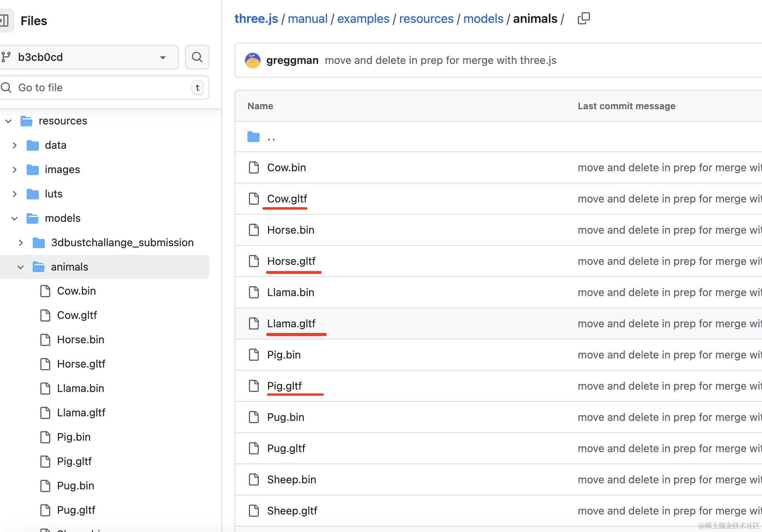Navigate to examples breadcrumb link
762x532 pixels.
pos(363,18)
